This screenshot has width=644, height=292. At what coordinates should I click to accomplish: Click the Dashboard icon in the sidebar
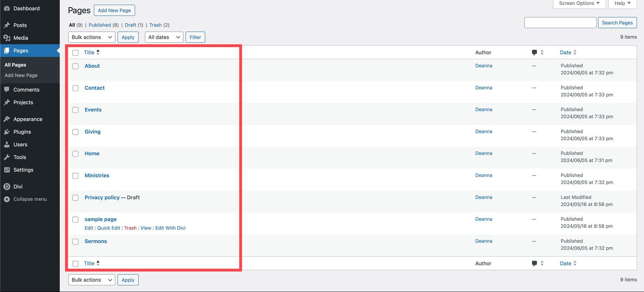(7, 8)
